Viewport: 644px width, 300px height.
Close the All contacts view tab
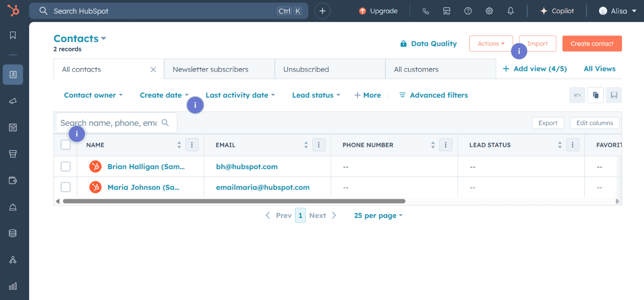pos(153,70)
